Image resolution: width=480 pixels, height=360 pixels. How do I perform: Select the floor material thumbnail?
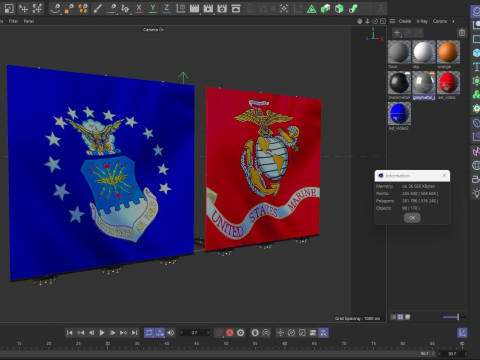pos(399,52)
